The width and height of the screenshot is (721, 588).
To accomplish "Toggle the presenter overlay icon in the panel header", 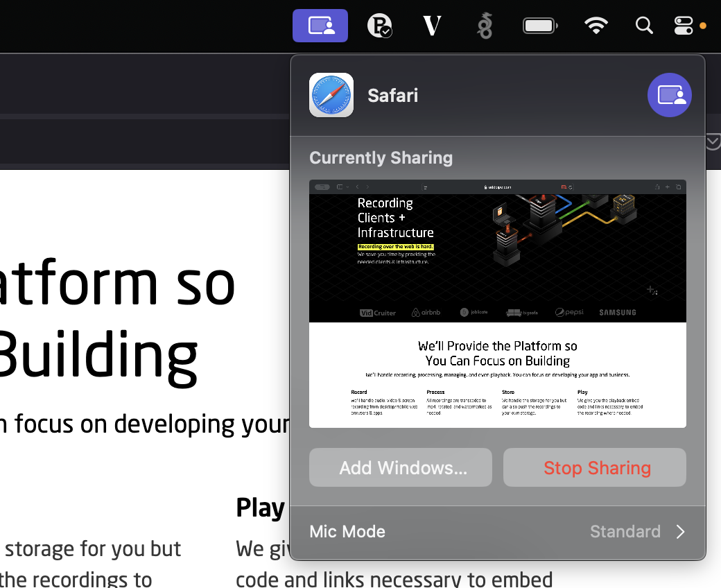I will tap(669, 94).
